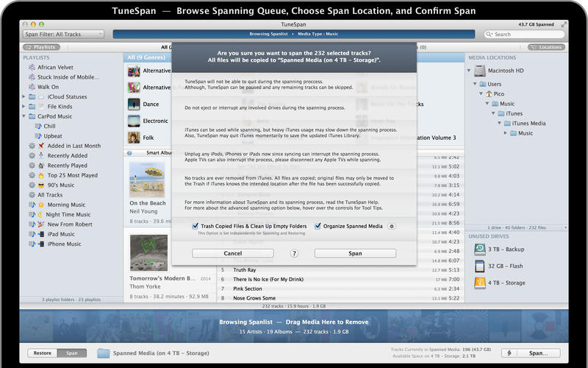Screen dimensions: 588x368
Task: Open the Span Filter: All Tracks dropdown
Action: pyautogui.click(x=63, y=34)
